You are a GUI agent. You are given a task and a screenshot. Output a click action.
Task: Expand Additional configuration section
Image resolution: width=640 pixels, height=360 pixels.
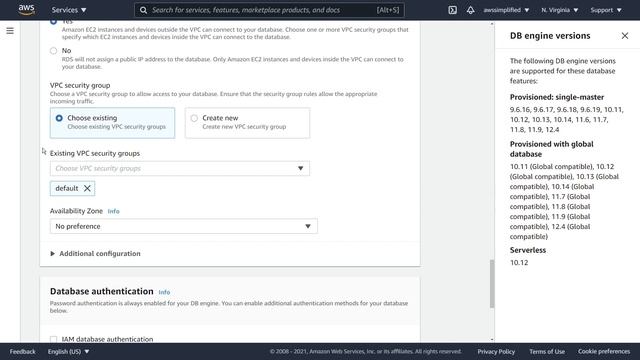coord(95,253)
